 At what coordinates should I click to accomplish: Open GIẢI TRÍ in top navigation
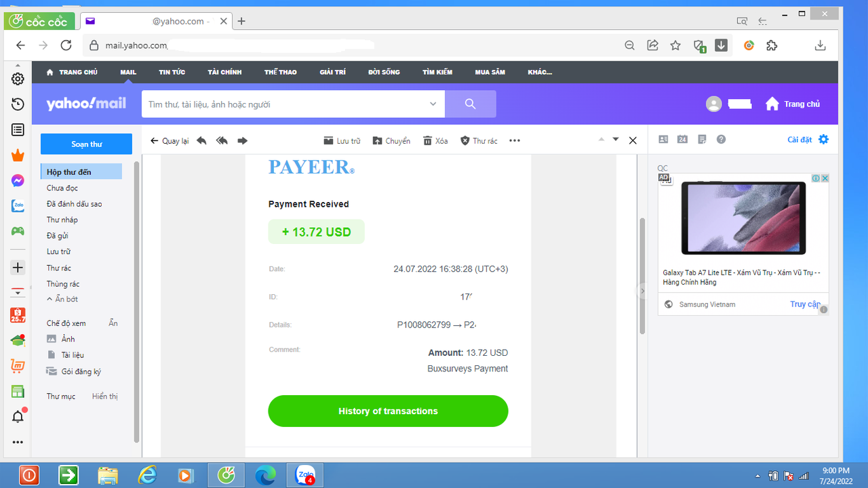[332, 72]
